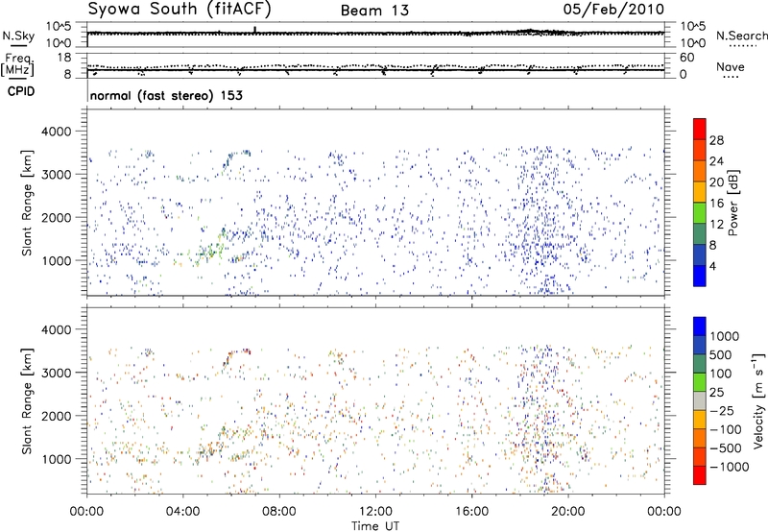
Task: Click the "100" label on Velocity colorbar
Action: tap(721, 374)
